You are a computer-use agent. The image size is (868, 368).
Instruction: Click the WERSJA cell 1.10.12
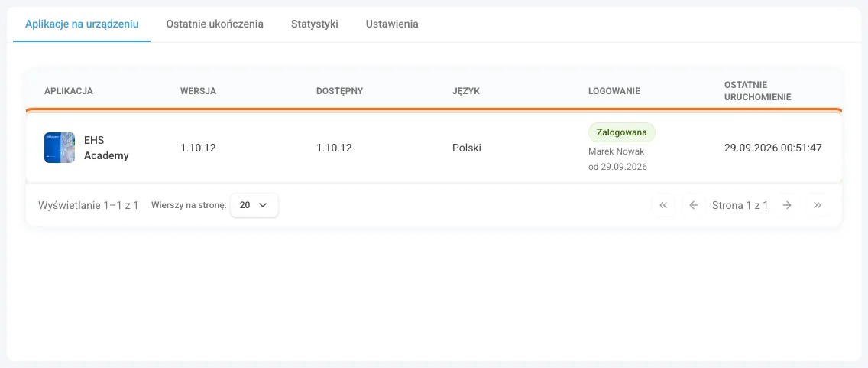198,148
